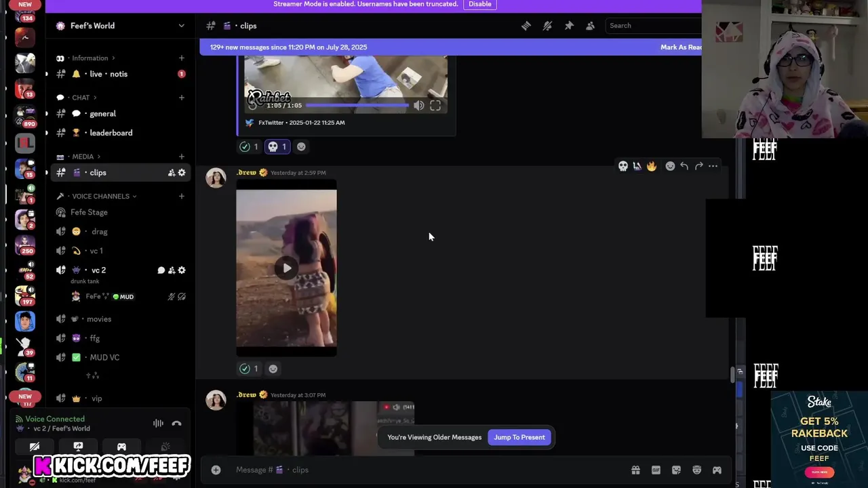Open the leaderboard channel
Screen dimensions: 868x488
pyautogui.click(x=121, y=133)
